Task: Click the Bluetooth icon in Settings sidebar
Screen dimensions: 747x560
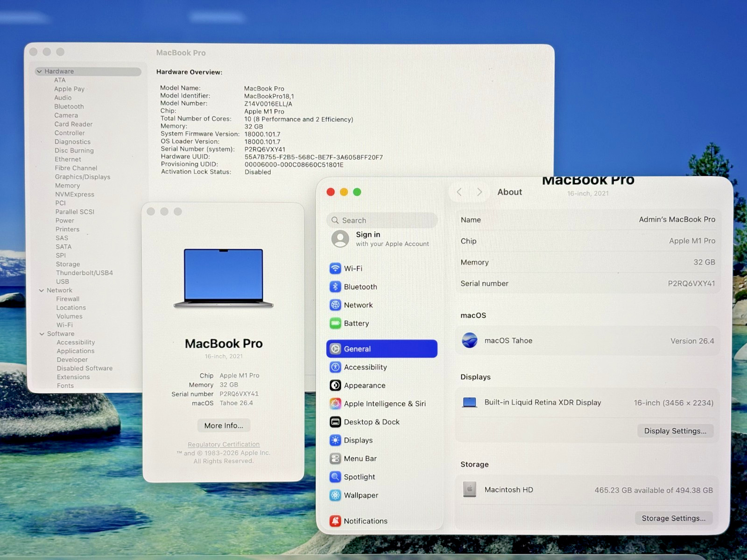Action: [335, 287]
